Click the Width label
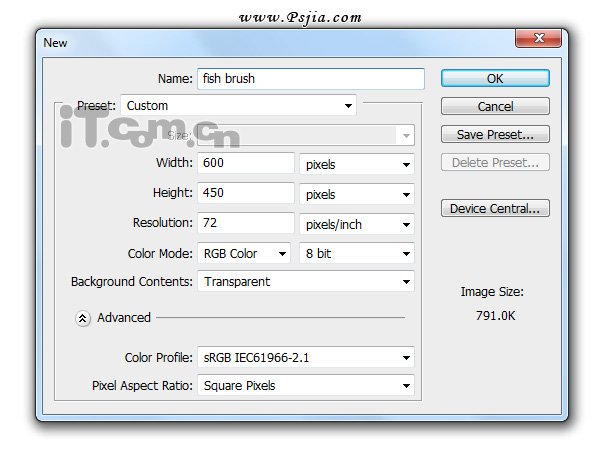The height and width of the screenshot is (450, 600). [174, 163]
